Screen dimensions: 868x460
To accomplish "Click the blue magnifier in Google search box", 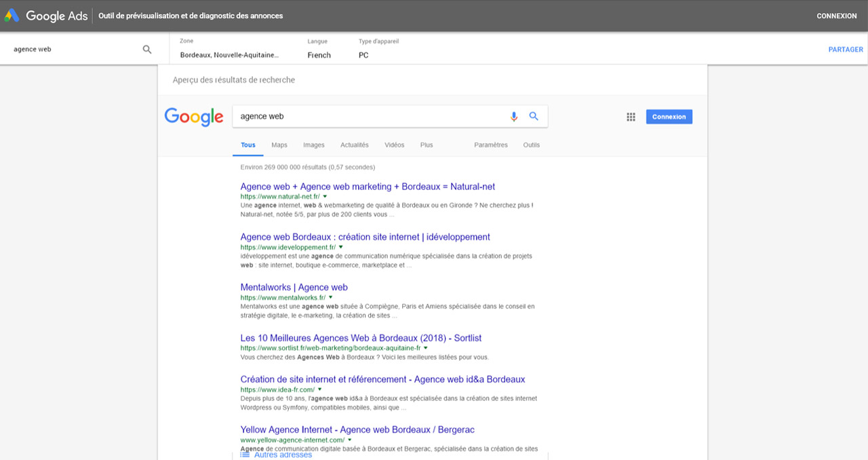I will click(x=534, y=116).
